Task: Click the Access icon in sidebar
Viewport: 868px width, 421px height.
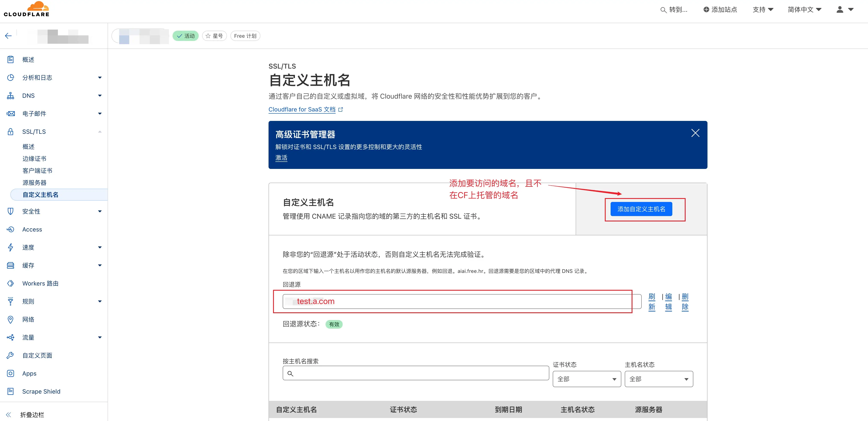Action: coord(11,230)
